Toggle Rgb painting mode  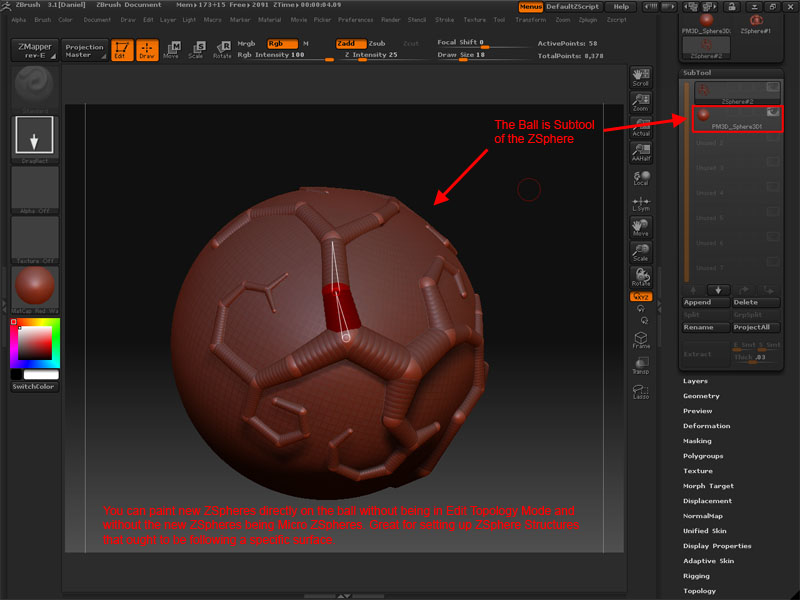pos(282,44)
